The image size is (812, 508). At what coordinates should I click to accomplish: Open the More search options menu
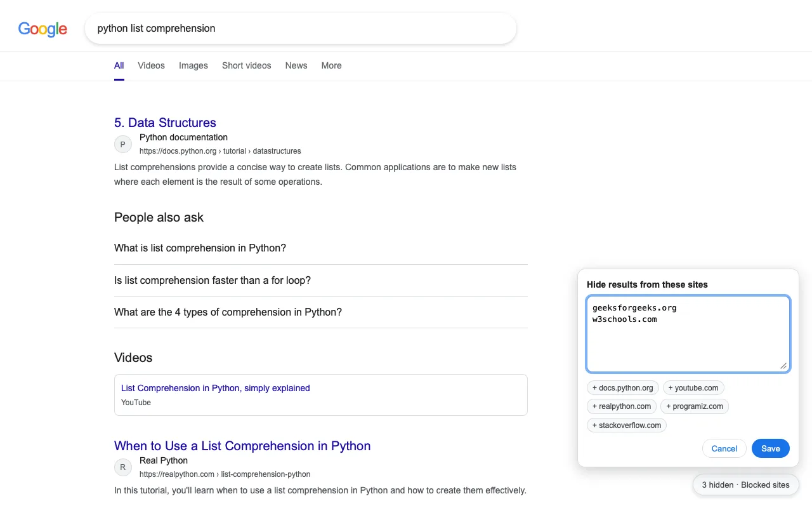pyautogui.click(x=331, y=65)
